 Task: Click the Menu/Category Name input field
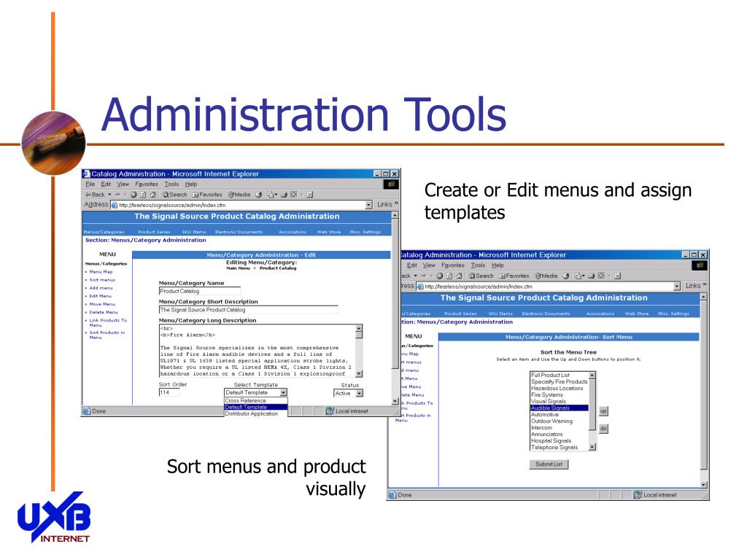pos(200,291)
